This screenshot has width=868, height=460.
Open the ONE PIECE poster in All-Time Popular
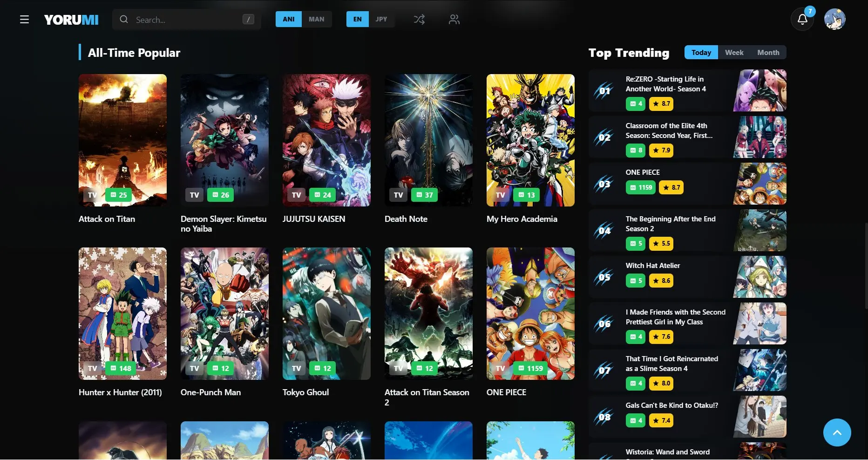(x=530, y=314)
